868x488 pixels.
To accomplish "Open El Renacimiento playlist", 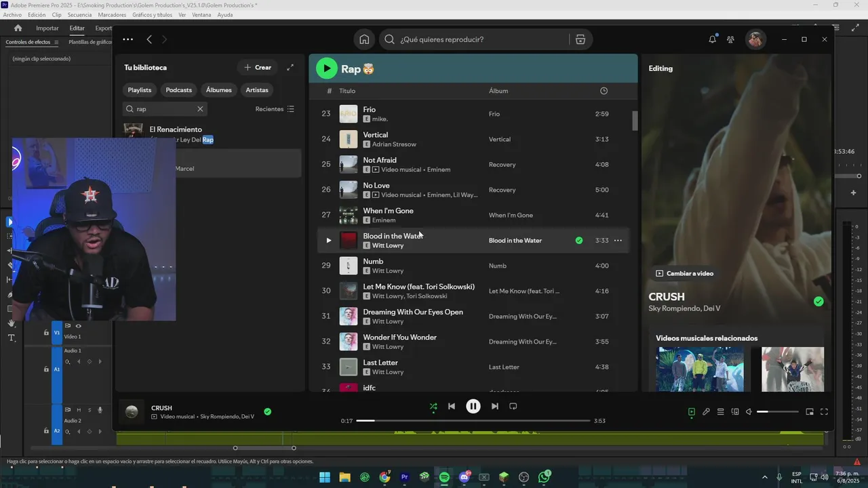I will coord(210,134).
